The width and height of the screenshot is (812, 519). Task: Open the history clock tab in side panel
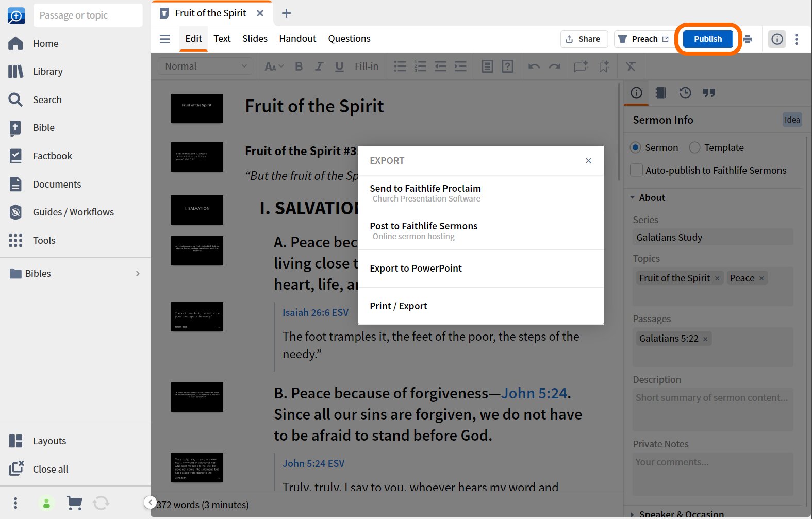click(685, 93)
